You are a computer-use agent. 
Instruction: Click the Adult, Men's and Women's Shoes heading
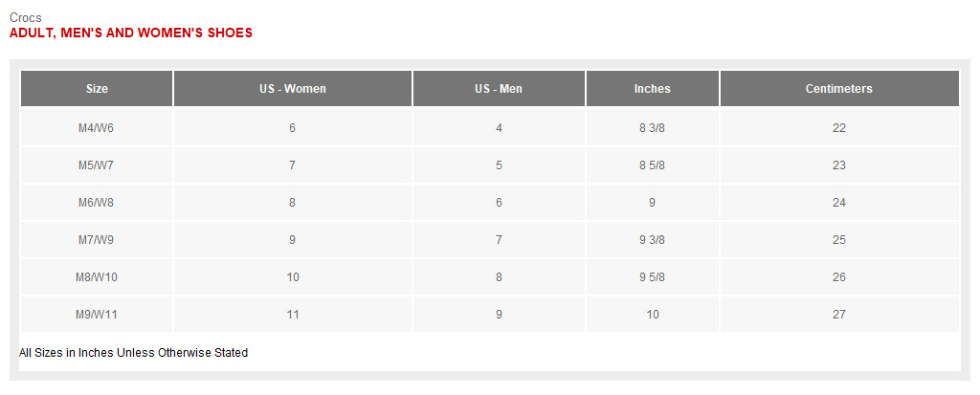[131, 33]
